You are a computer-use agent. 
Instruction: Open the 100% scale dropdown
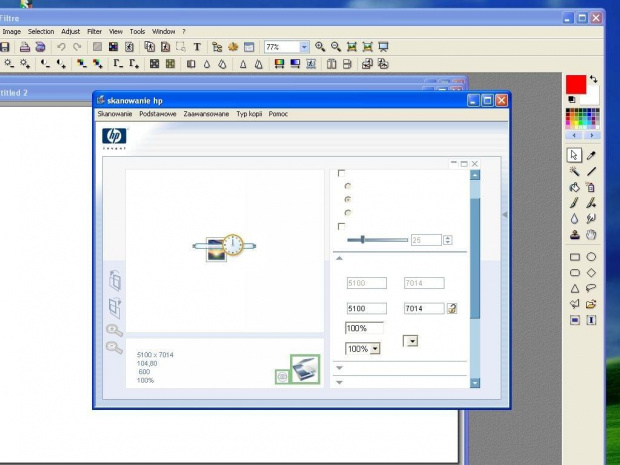coord(375,349)
